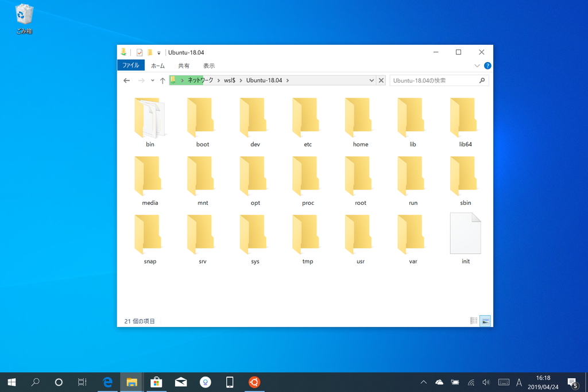This screenshot has width=588, height=392.
Task: Open the mnt folder
Action: coord(203,181)
